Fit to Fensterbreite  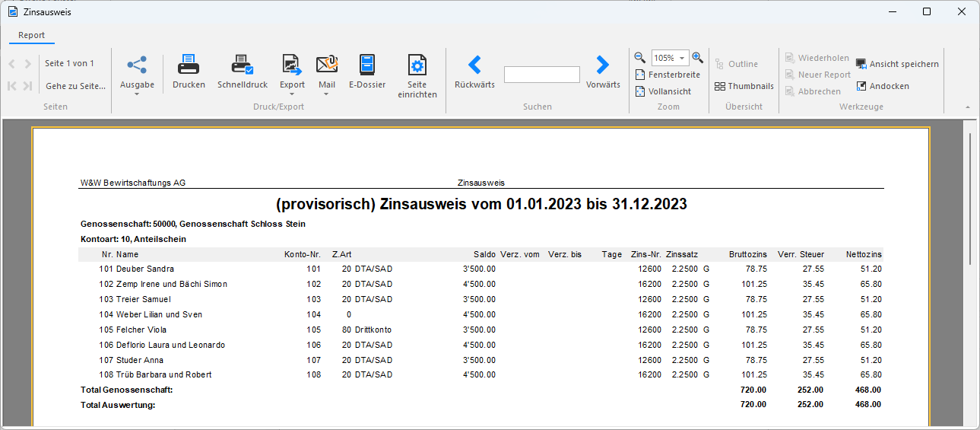coord(668,75)
